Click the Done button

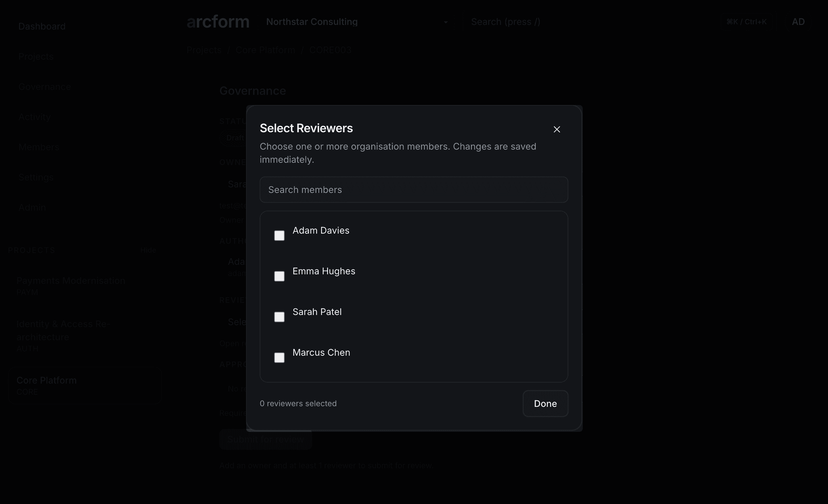tap(545, 404)
